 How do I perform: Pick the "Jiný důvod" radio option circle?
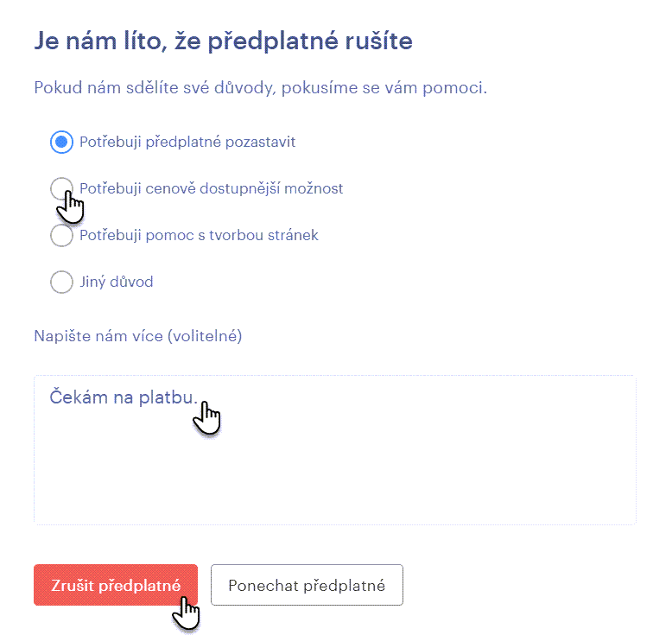point(61,282)
